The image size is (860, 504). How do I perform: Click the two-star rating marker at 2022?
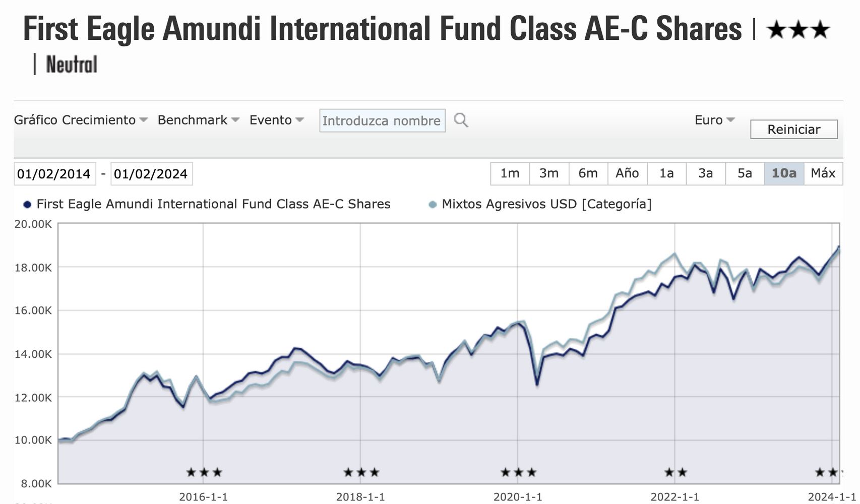point(675,472)
